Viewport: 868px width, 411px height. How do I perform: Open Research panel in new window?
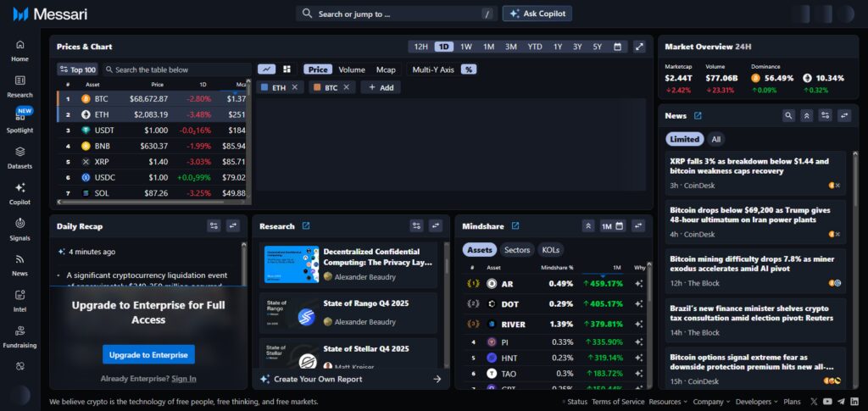(305, 225)
